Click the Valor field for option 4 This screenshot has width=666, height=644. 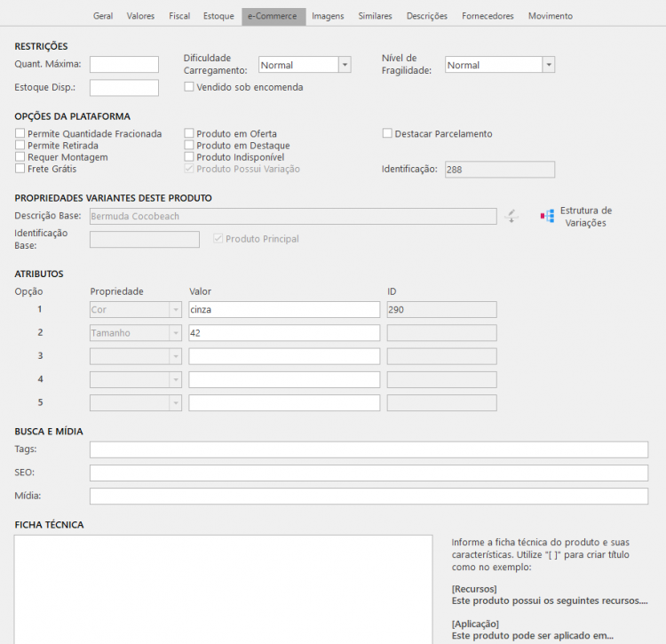tap(284, 380)
